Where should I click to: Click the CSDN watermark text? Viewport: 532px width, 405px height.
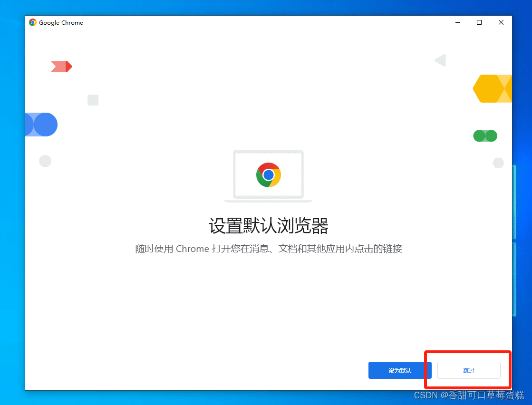[x=469, y=395]
